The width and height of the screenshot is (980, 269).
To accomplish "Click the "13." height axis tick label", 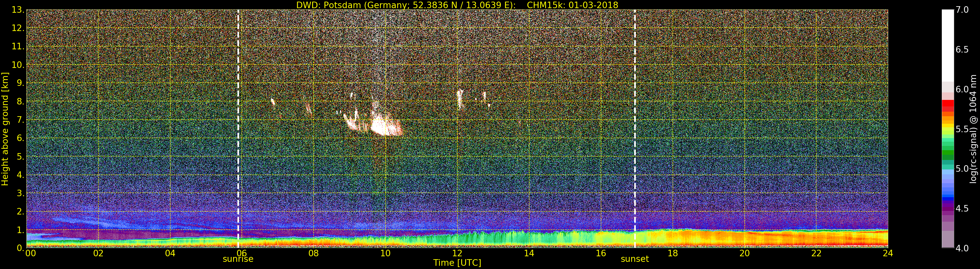I will (x=18, y=10).
